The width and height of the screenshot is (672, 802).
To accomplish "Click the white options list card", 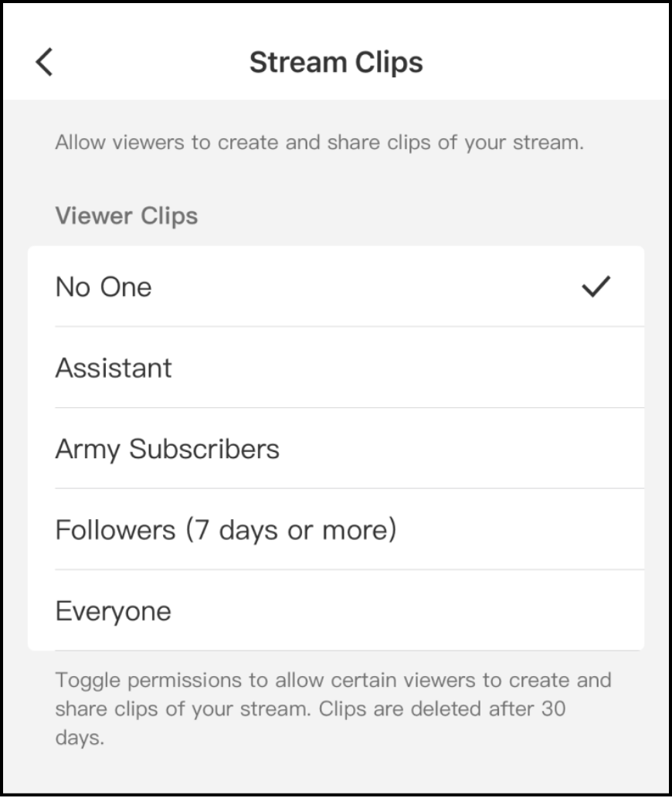I will 336,448.
